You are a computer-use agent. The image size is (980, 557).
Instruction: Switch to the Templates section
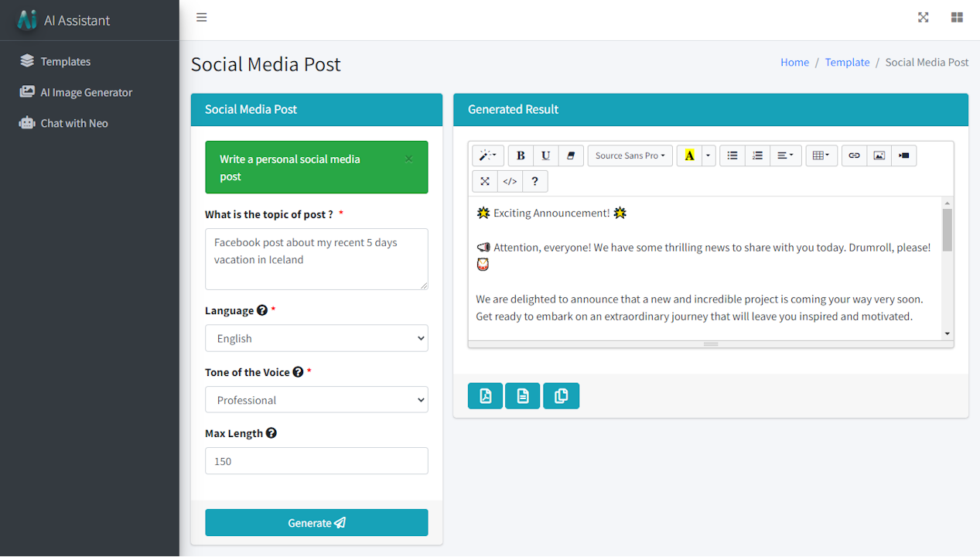[x=65, y=61]
